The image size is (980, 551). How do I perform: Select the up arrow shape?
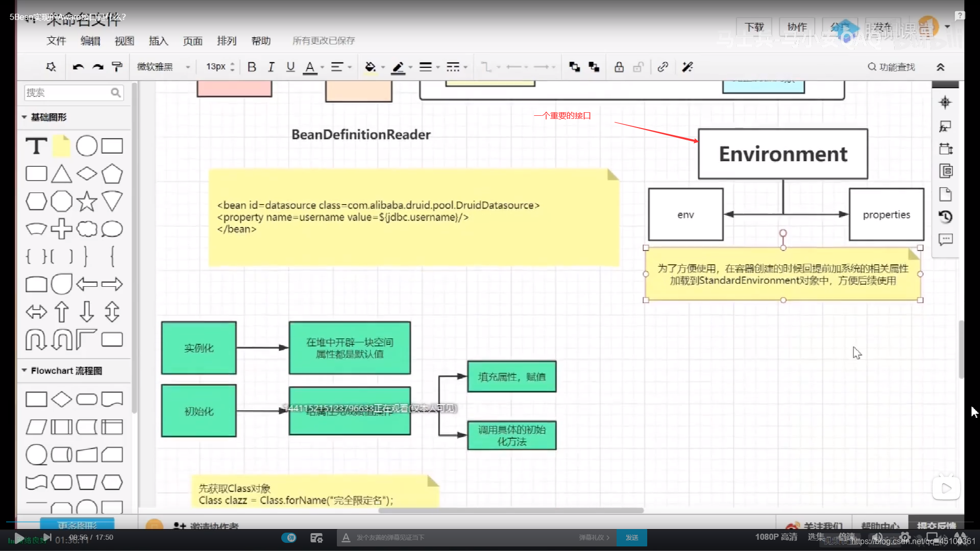tap(61, 311)
